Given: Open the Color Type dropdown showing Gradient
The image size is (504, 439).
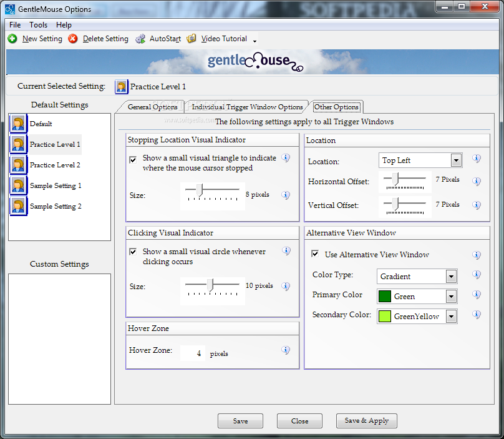Looking at the screenshot, I should coord(417,277).
